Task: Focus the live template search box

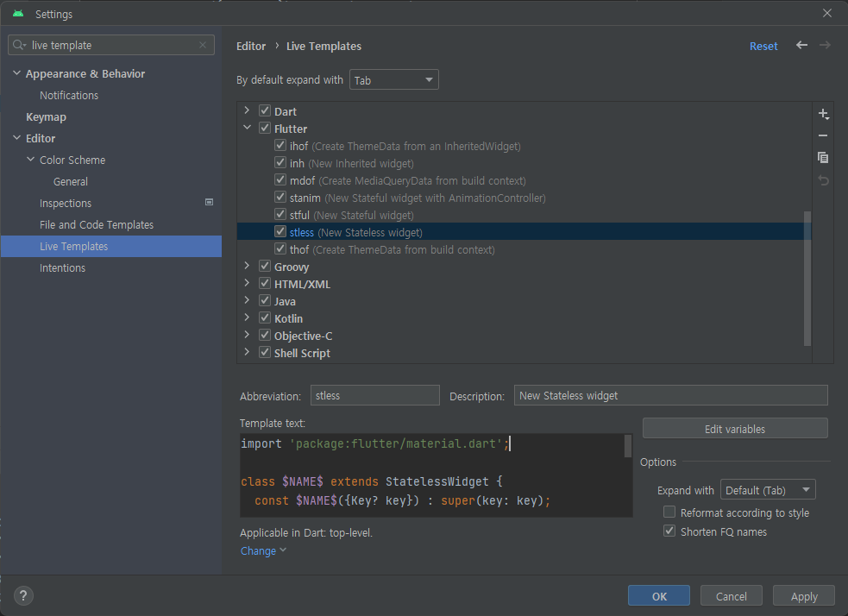Action: 111,45
